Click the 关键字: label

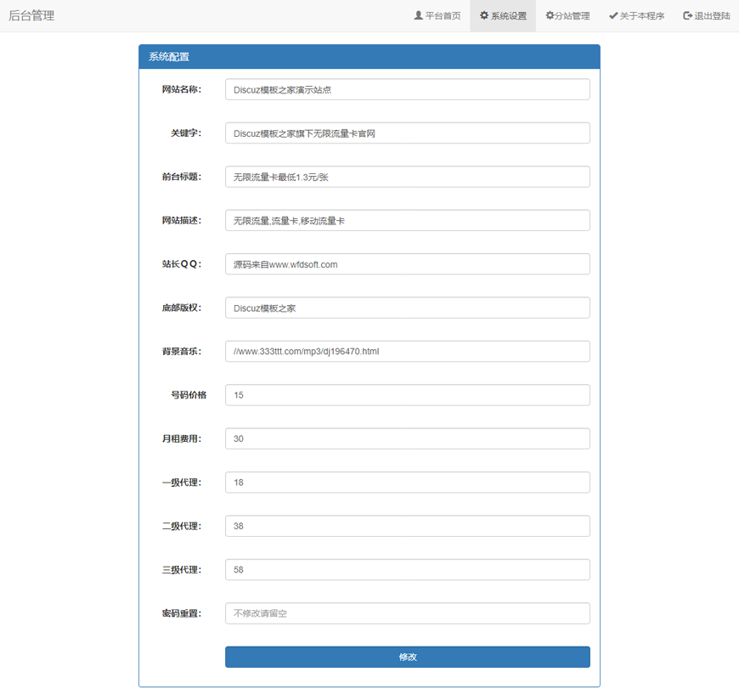186,133
